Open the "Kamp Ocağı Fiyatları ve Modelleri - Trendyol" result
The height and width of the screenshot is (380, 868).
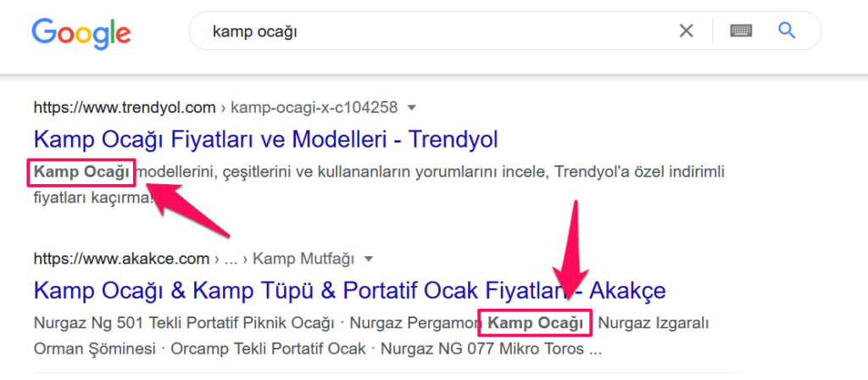(x=265, y=139)
